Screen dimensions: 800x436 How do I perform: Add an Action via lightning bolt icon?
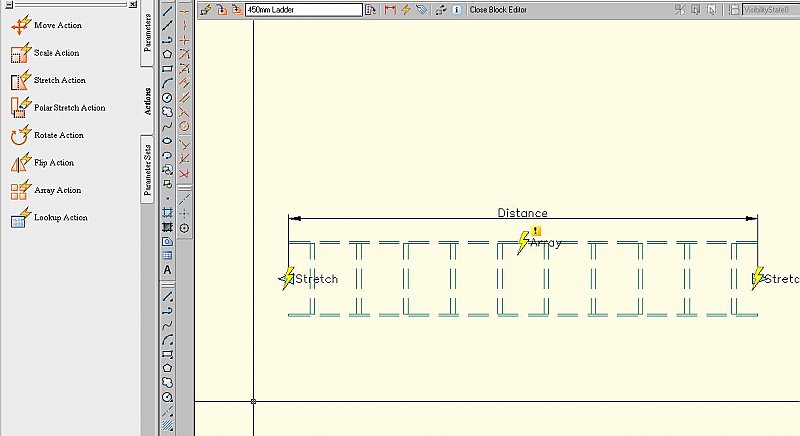tap(406, 10)
